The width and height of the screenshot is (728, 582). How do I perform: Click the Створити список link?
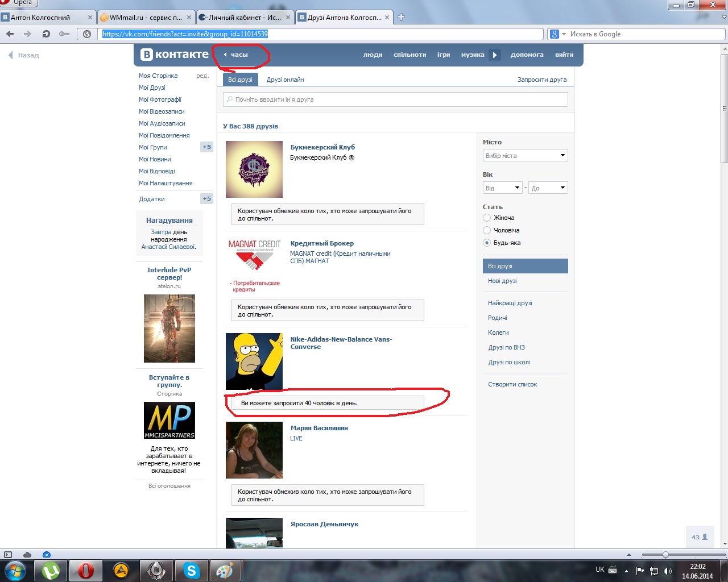[x=512, y=384]
